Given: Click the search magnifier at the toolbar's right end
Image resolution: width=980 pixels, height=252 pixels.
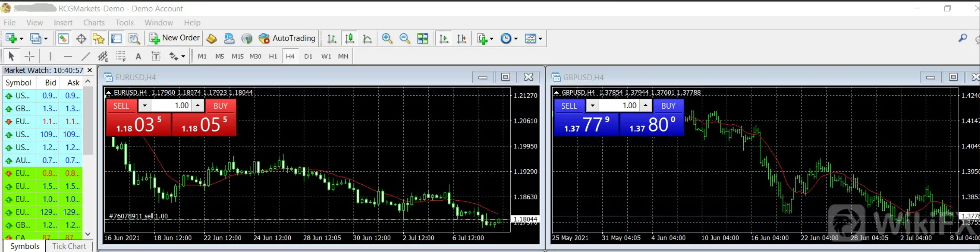Looking at the screenshot, I should 962,38.
